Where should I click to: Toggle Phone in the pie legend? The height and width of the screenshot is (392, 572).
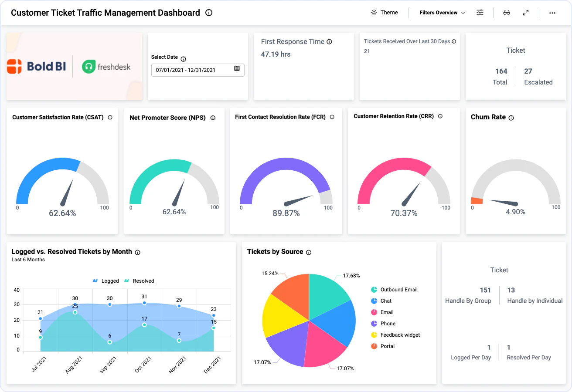tap(383, 324)
